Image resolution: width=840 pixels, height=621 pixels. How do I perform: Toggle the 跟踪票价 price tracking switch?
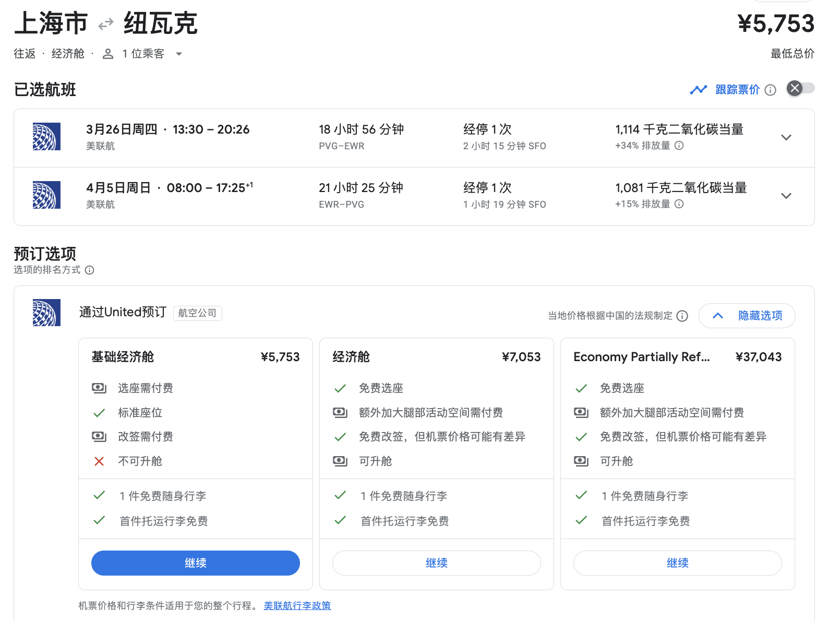click(x=800, y=88)
